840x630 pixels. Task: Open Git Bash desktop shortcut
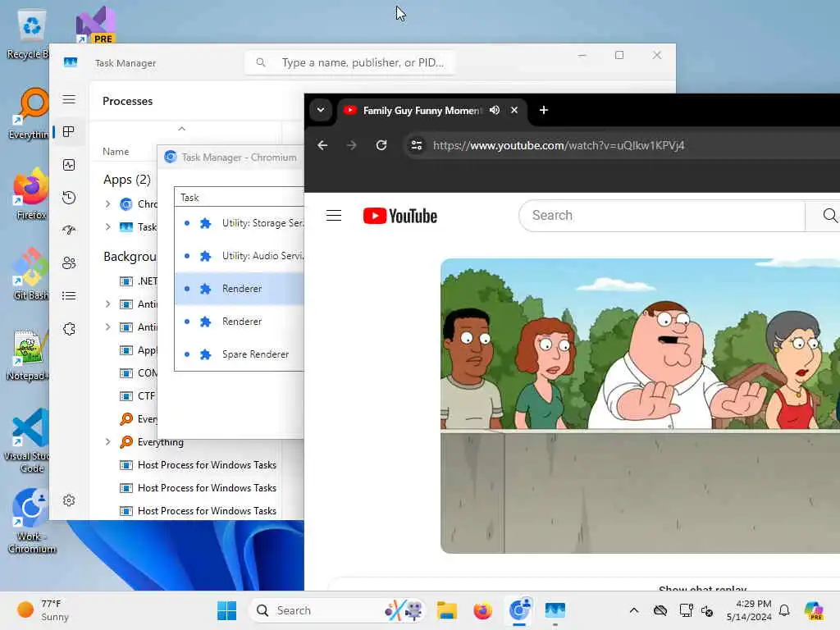tap(30, 274)
